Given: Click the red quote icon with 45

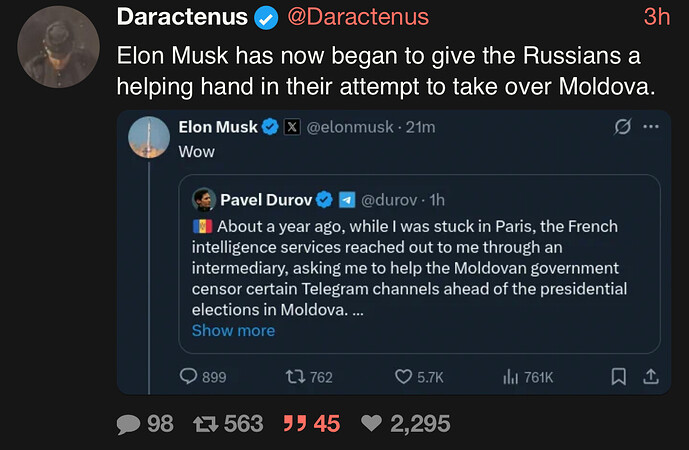Looking at the screenshot, I should pos(296,424).
